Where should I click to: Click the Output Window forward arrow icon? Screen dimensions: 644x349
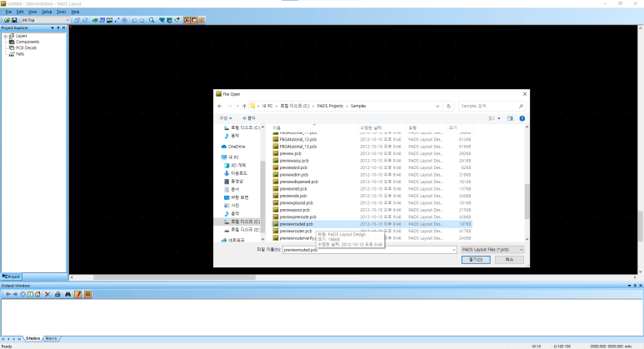pos(15,294)
